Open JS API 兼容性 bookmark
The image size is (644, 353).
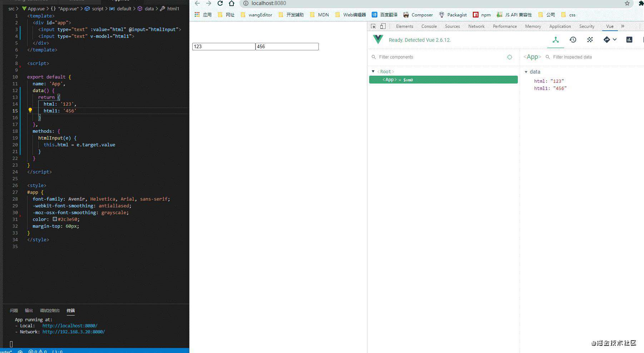click(x=514, y=15)
